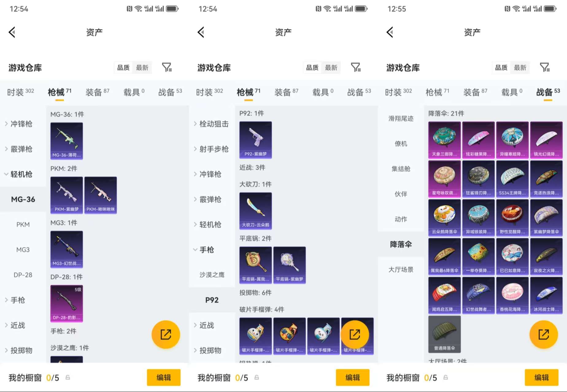Tap the orange share button in the right panel
Image resolution: width=567 pixels, height=392 pixels.
[x=543, y=334]
